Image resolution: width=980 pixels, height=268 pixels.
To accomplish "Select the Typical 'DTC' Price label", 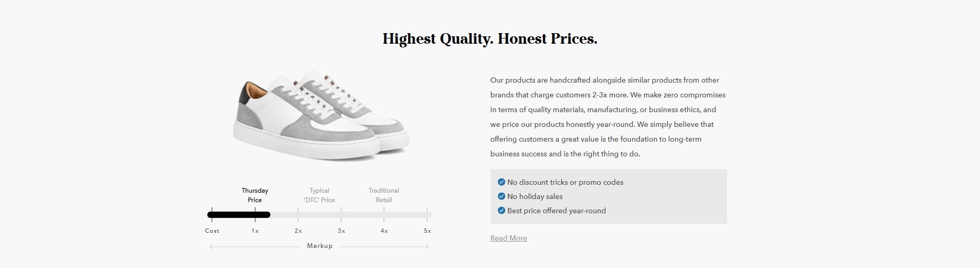I will (319, 195).
